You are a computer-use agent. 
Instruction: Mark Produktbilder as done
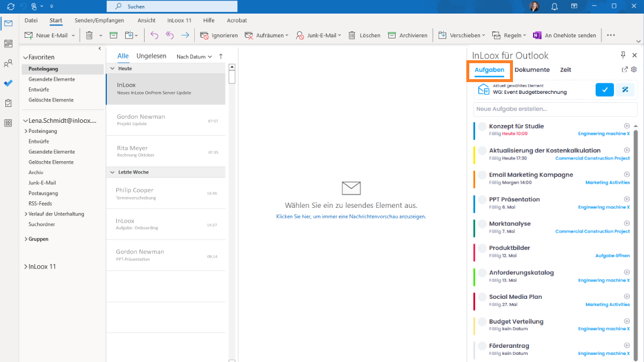point(482,248)
